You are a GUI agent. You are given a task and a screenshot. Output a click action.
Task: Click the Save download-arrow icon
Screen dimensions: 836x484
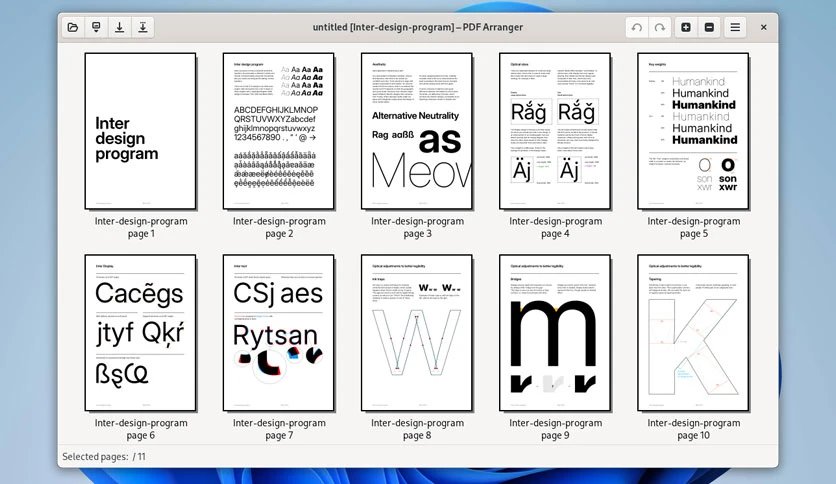(x=119, y=27)
